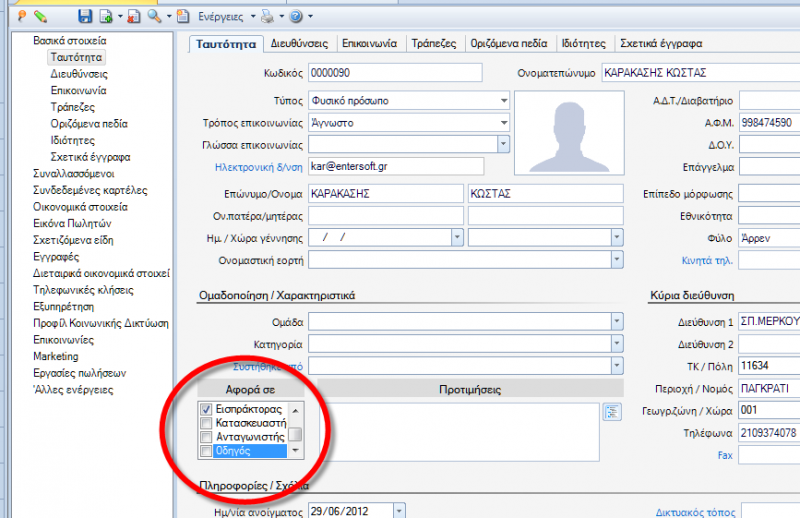Image resolution: width=800 pixels, height=518 pixels.
Task: Switch to the Ιδιότητες tab
Action: pos(583,44)
